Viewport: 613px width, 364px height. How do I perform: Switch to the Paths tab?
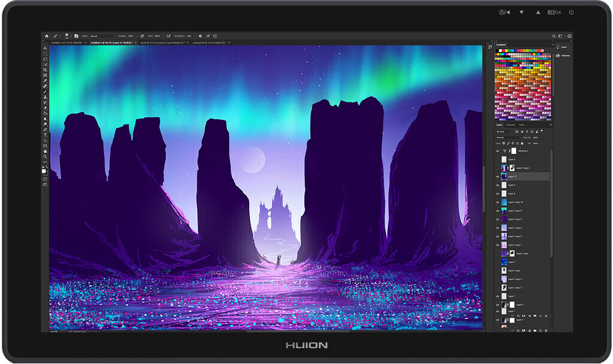521,125
